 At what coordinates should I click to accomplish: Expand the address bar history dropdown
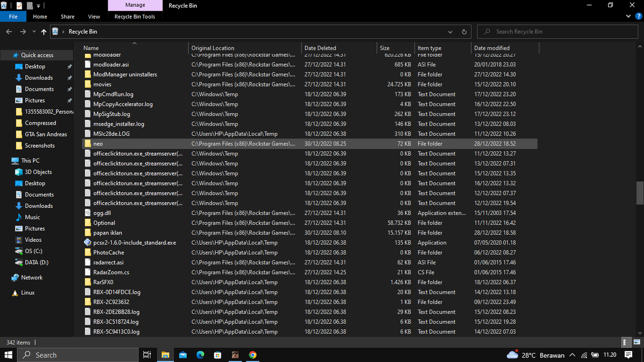tap(450, 32)
